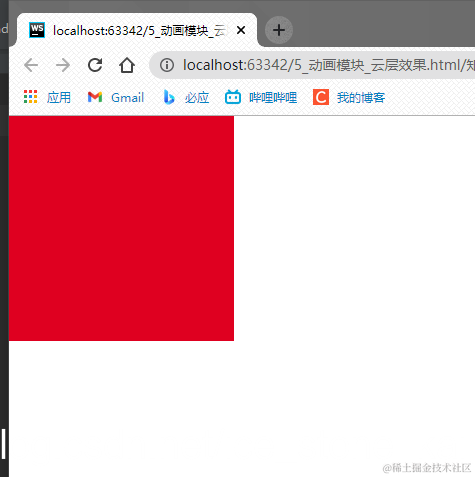Open the 应用 bookmark label
Image resolution: width=475 pixels, height=477 pixels.
[59, 97]
